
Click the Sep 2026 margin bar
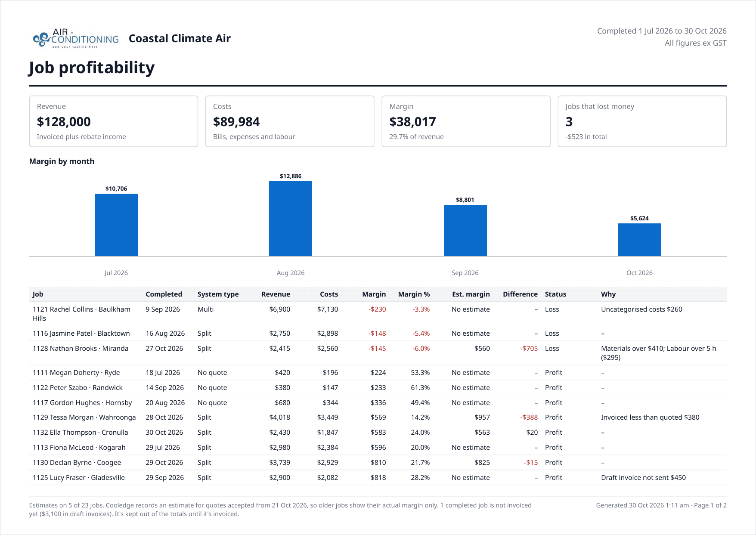click(x=465, y=230)
